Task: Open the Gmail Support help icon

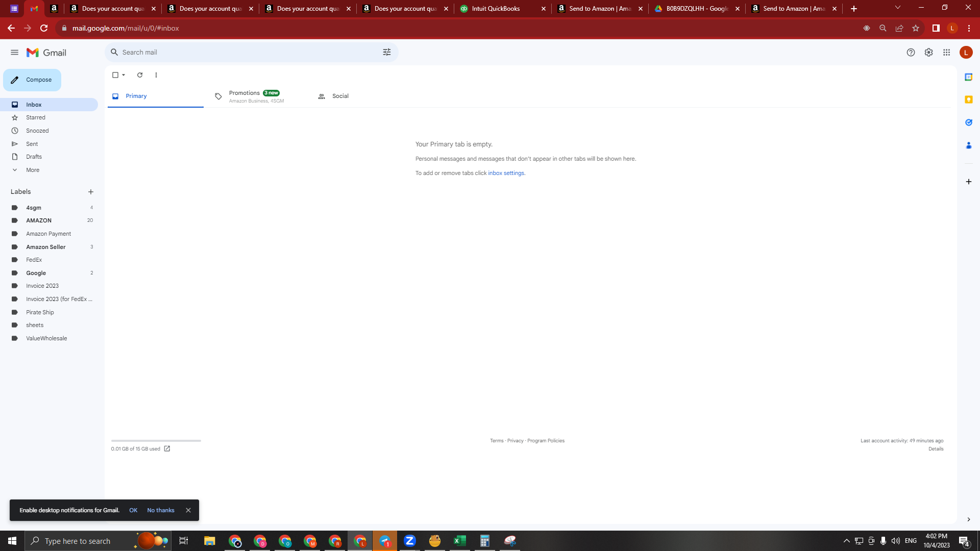Action: coord(911,53)
